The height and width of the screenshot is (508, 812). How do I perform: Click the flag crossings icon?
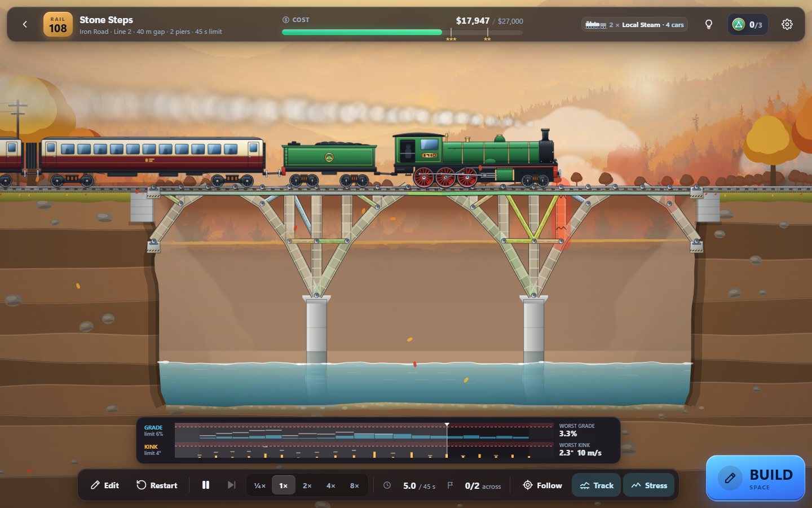450,485
